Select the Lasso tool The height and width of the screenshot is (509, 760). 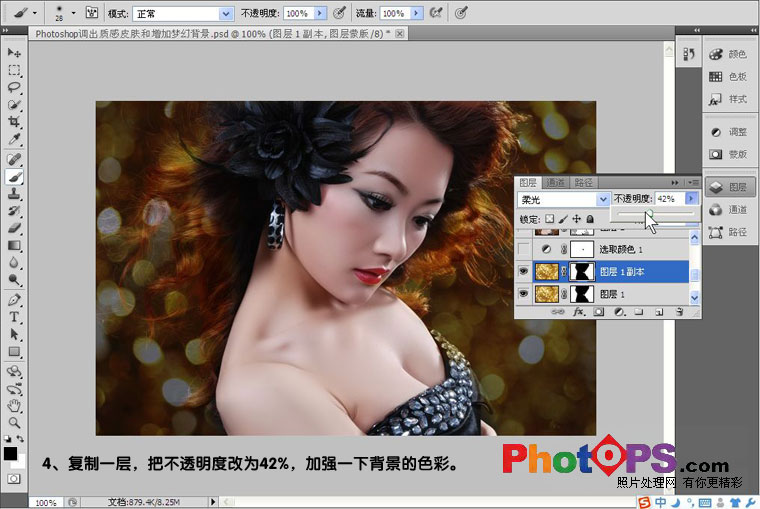tap(14, 87)
